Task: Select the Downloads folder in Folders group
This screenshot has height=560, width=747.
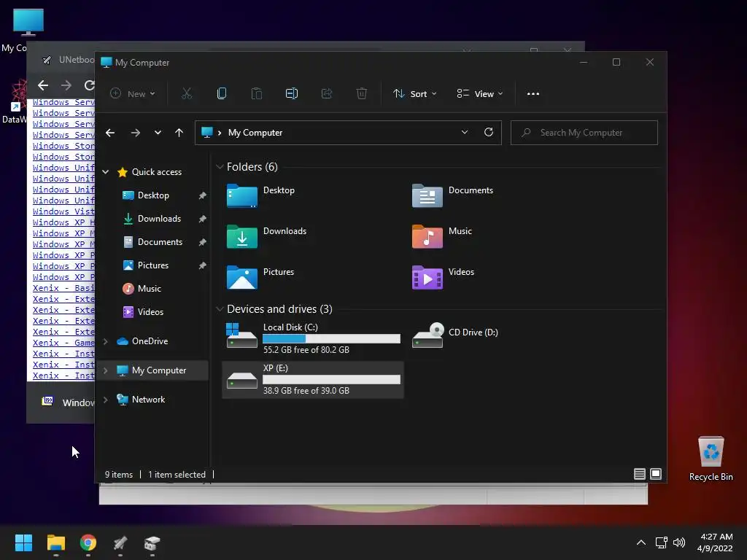Action: coord(266,237)
